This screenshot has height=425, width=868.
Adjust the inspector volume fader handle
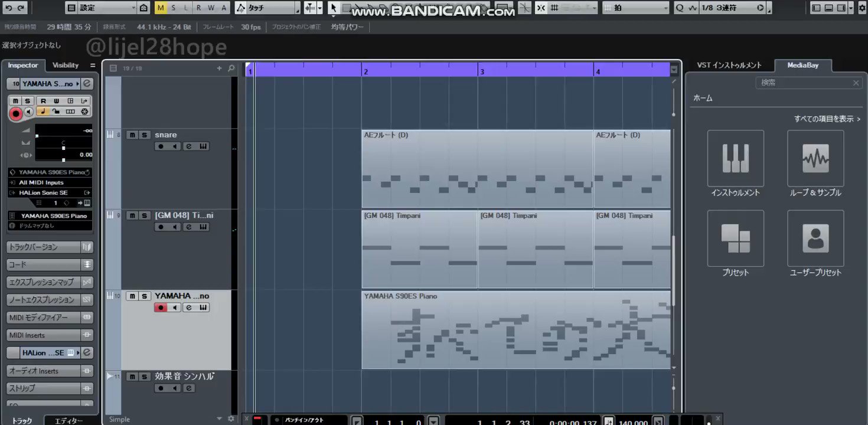37,136
